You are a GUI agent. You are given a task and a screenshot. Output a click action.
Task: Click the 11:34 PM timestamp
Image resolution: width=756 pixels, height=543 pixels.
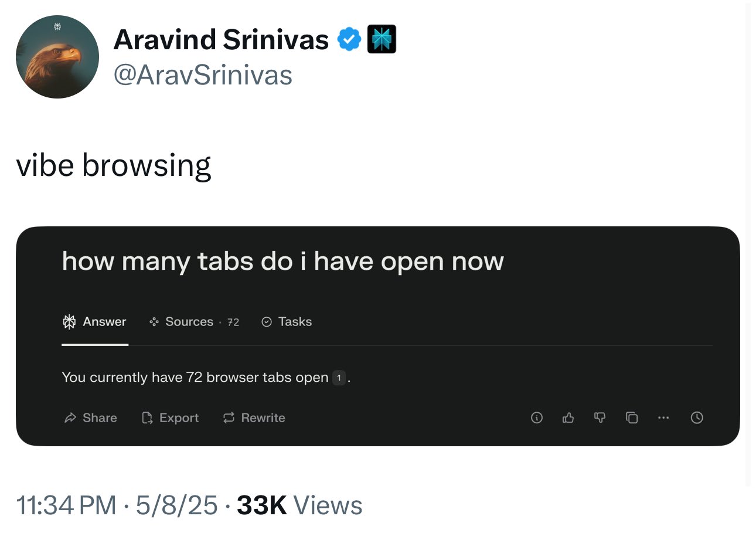pyautogui.click(x=66, y=505)
